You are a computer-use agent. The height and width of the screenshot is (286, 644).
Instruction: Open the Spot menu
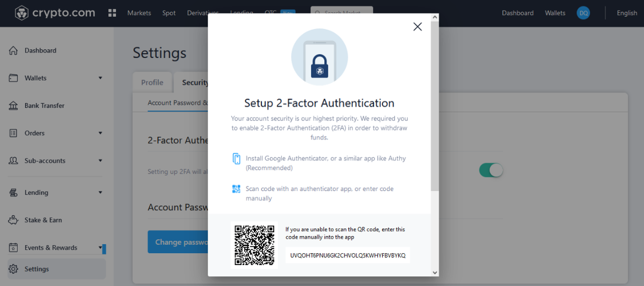pyautogui.click(x=169, y=13)
